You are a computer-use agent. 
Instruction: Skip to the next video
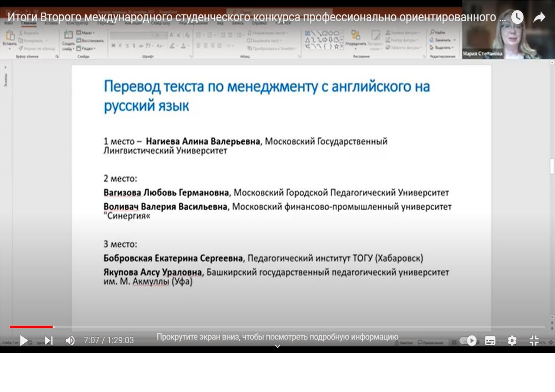(x=49, y=340)
